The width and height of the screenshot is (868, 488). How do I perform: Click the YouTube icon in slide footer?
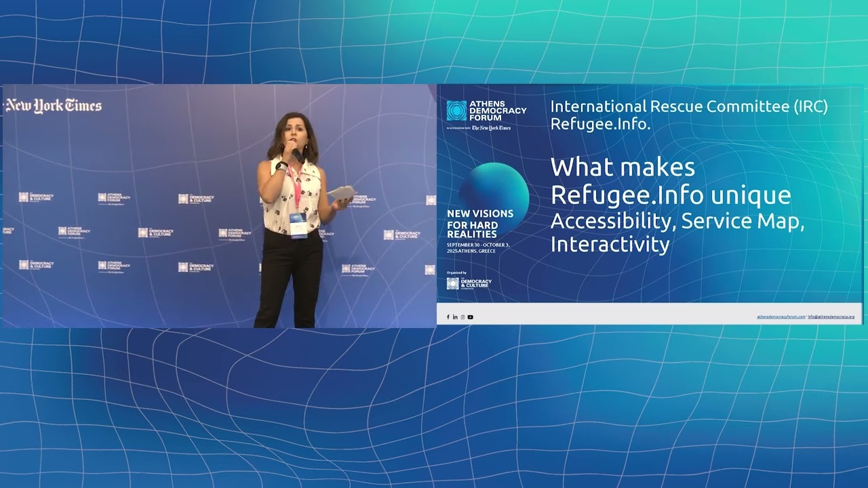(470, 317)
